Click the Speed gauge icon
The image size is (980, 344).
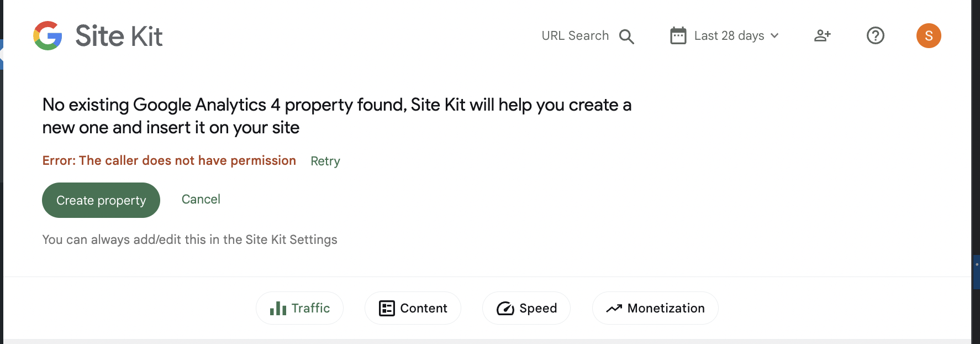point(505,308)
